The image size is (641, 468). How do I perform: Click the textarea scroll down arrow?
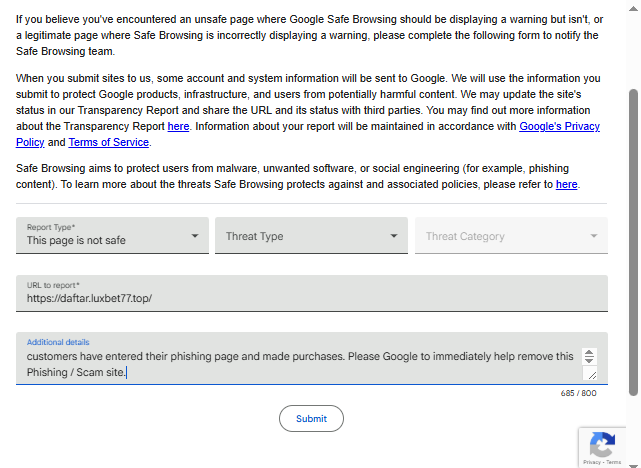point(589,361)
